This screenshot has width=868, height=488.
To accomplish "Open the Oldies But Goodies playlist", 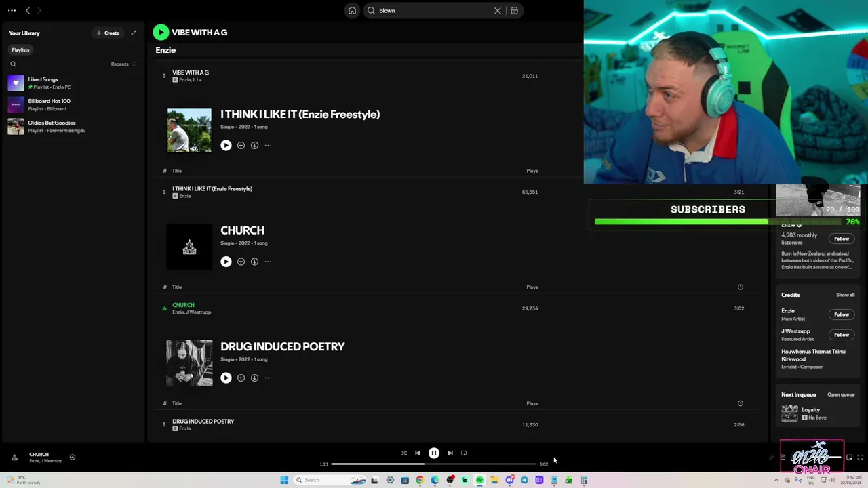I will pos(73,126).
